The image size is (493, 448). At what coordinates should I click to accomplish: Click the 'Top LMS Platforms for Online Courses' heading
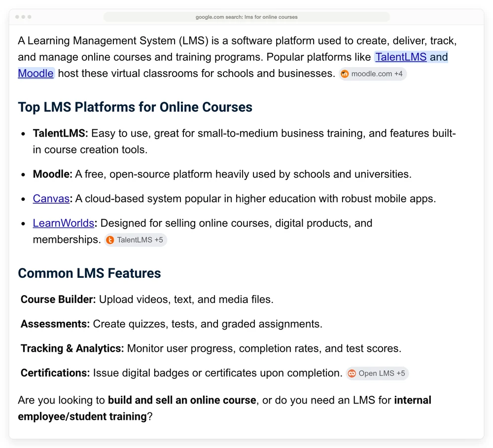click(135, 107)
